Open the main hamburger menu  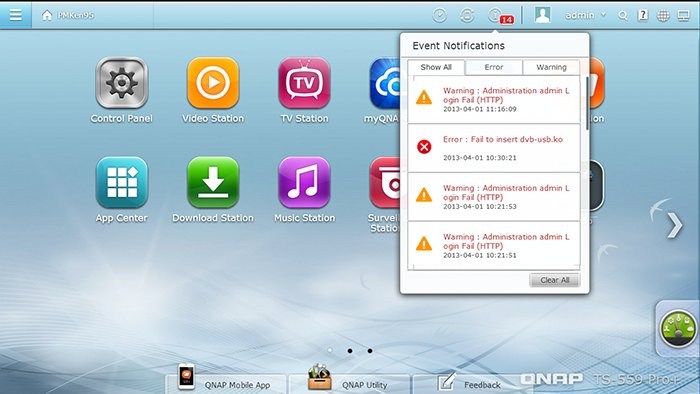point(16,15)
